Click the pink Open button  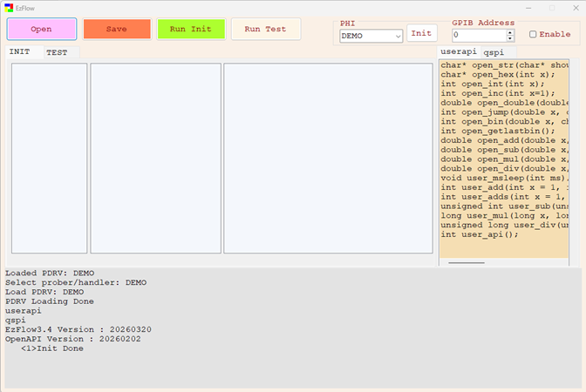pyautogui.click(x=42, y=29)
